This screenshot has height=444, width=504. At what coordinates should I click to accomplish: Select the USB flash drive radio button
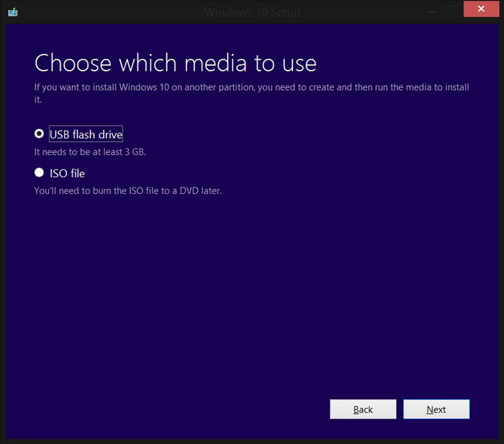pyautogui.click(x=39, y=134)
